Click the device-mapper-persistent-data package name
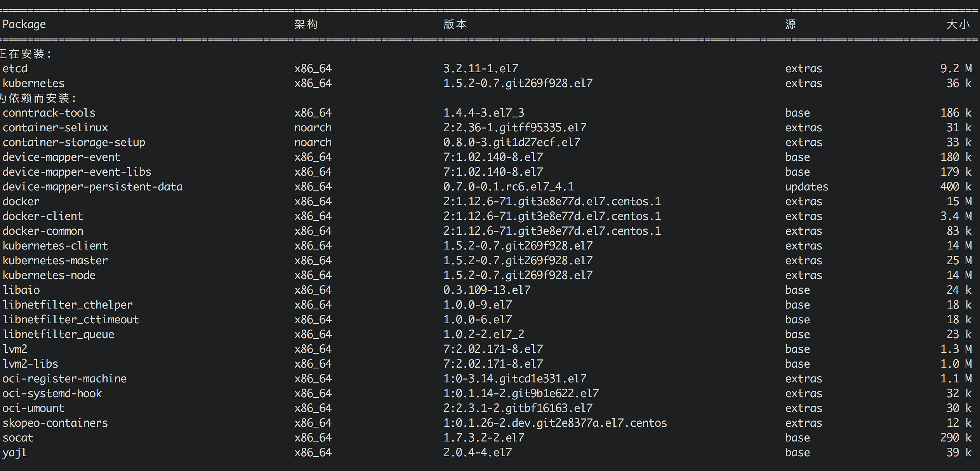The width and height of the screenshot is (980, 471). 92,187
